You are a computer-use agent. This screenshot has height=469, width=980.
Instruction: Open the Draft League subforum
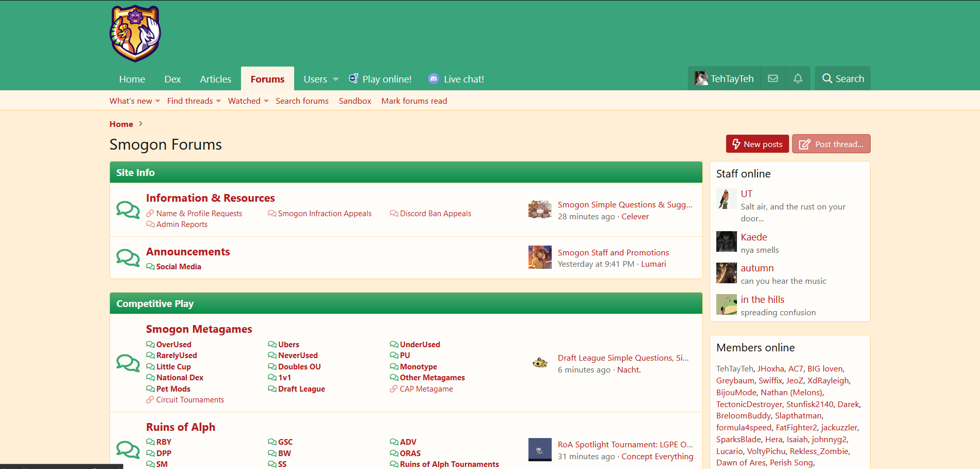301,389
